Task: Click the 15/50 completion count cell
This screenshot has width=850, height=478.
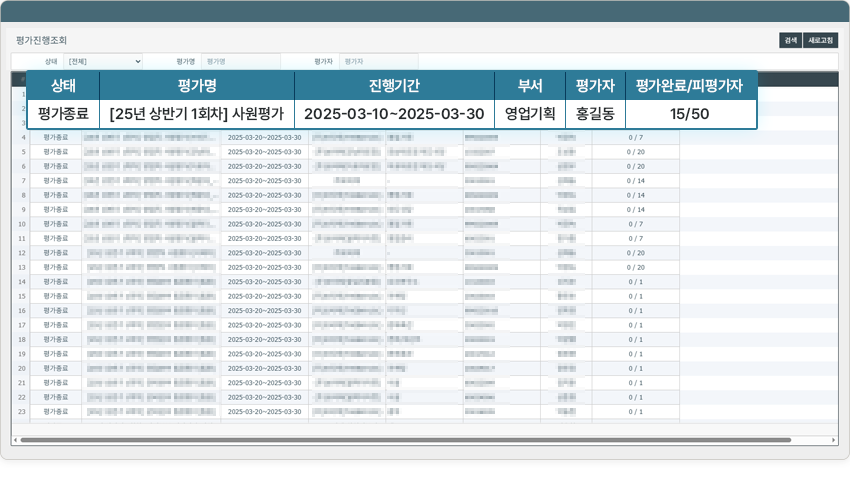Action: (690, 114)
